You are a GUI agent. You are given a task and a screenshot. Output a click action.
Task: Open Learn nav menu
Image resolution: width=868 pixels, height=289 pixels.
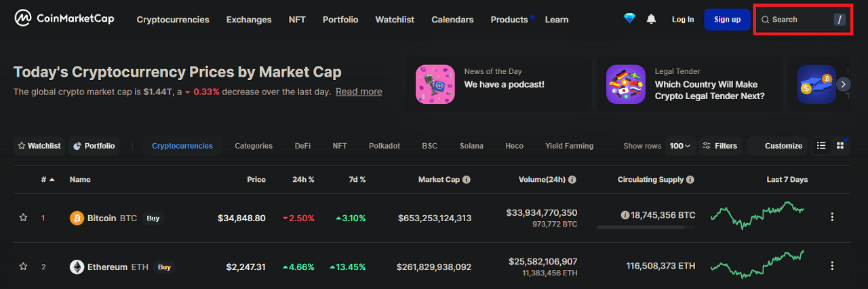click(x=557, y=20)
